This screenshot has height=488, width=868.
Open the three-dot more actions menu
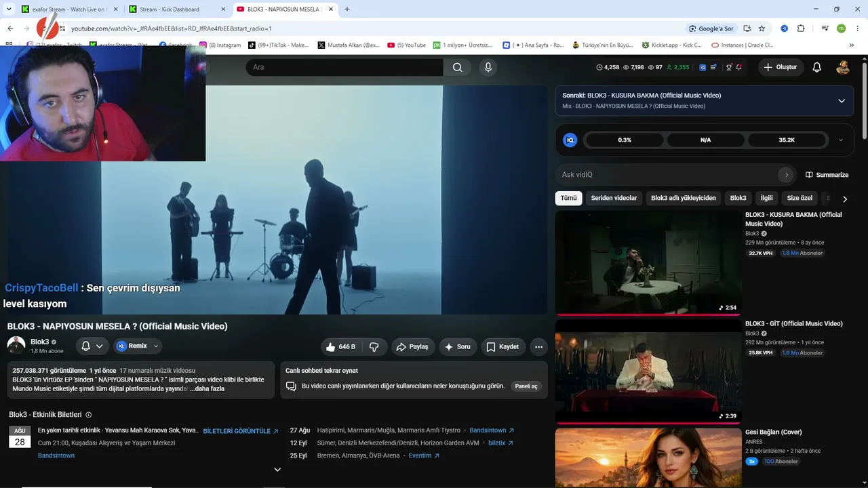coord(538,346)
